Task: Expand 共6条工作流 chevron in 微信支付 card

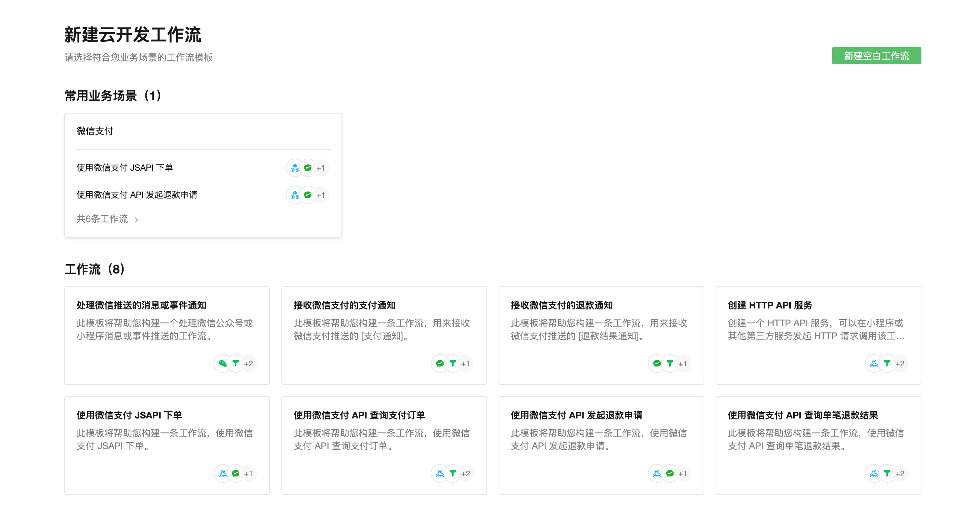Action: click(x=136, y=220)
